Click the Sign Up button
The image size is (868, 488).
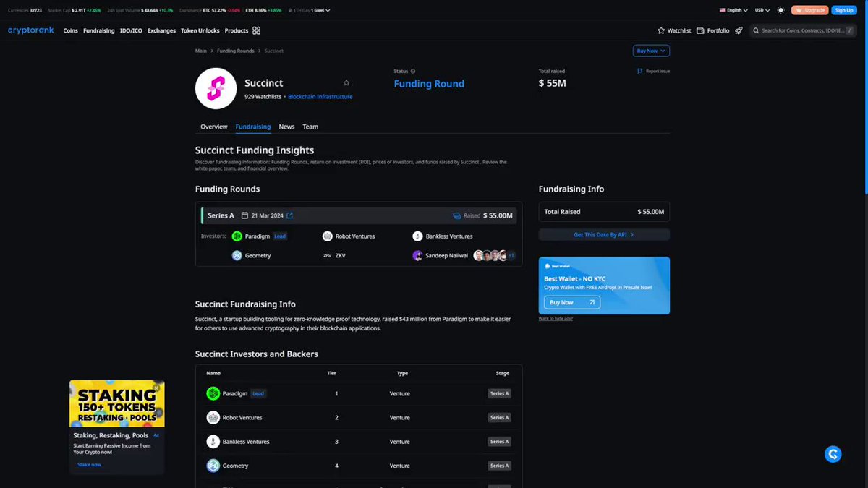tap(843, 10)
